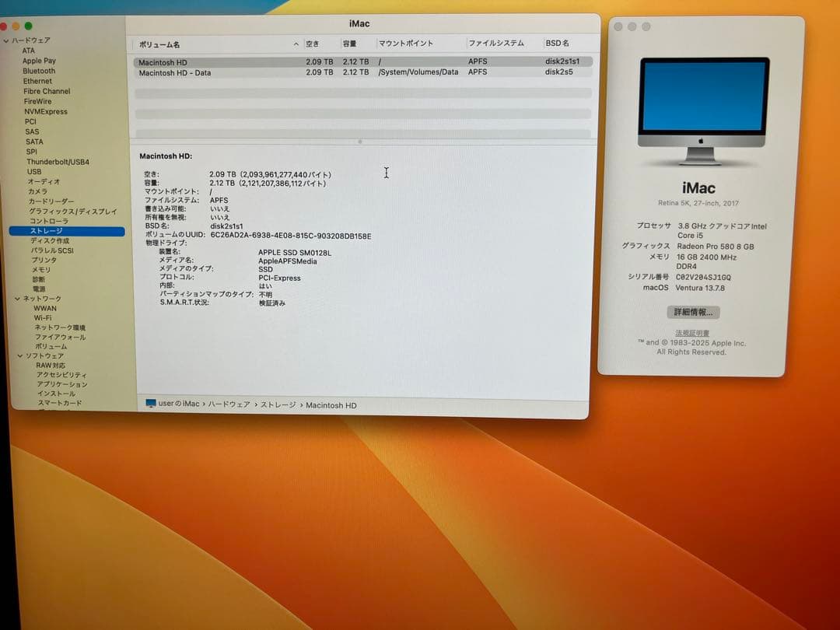The image size is (840, 630).
Task: Sort by the ボリューム名 column header
Action: 159,44
